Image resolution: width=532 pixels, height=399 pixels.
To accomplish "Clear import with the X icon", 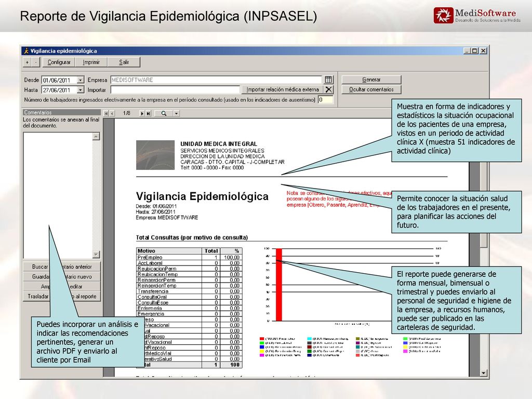I will [x=328, y=89].
